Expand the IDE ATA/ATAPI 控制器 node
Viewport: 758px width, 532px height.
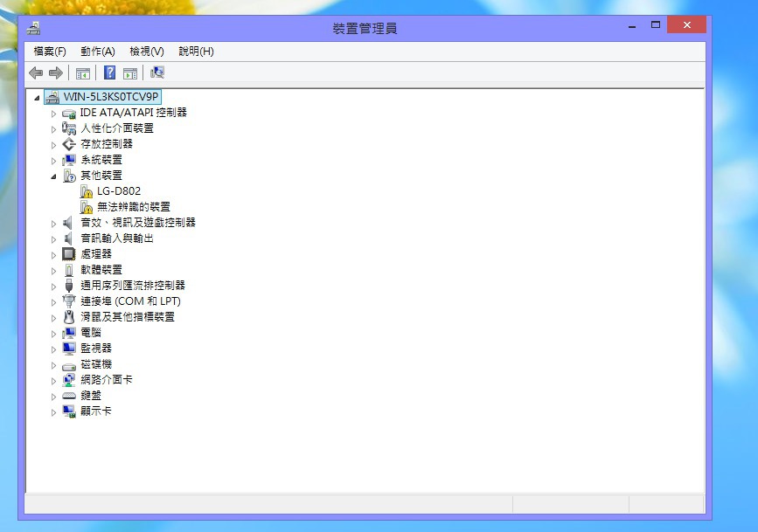[53, 114]
